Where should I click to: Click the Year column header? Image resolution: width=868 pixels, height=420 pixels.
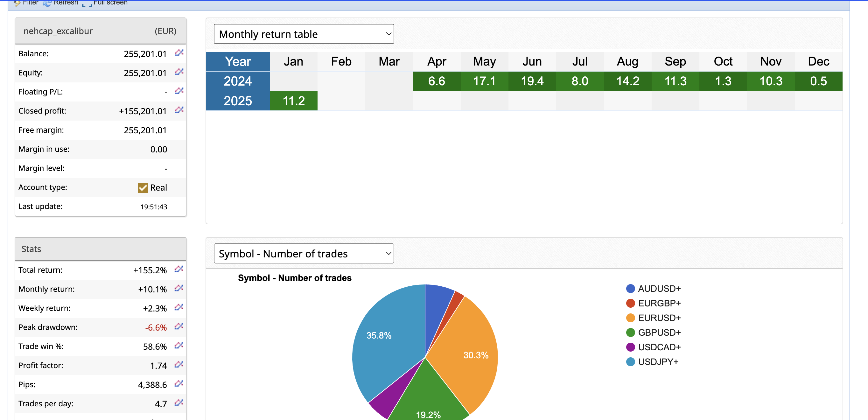click(238, 61)
